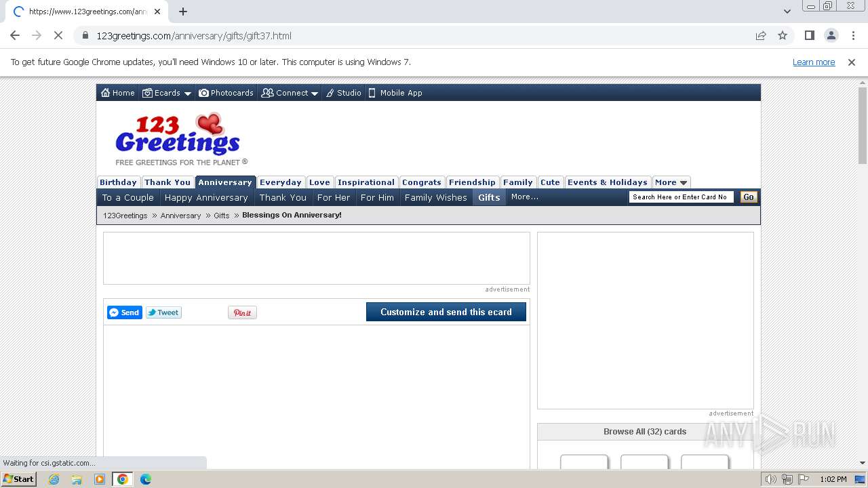Click the 123 Greetings logo
The width and height of the screenshot is (868, 488).
click(x=181, y=139)
